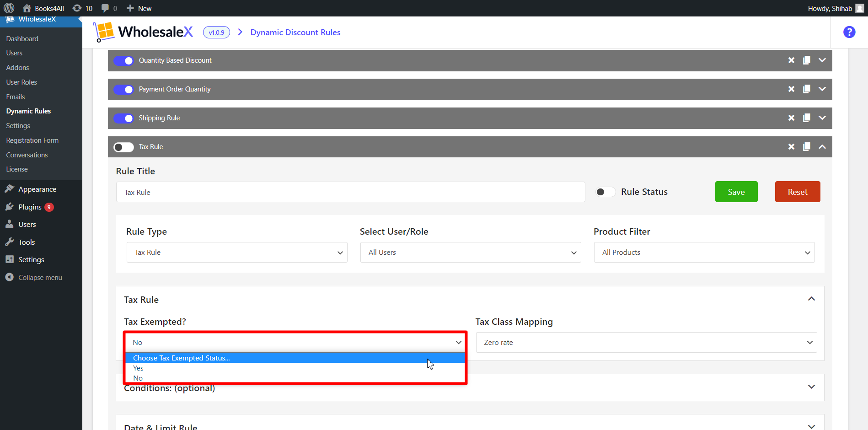Image resolution: width=868 pixels, height=430 pixels.
Task: Duplicate the Quantity Based Discount rule
Action: pyautogui.click(x=807, y=60)
